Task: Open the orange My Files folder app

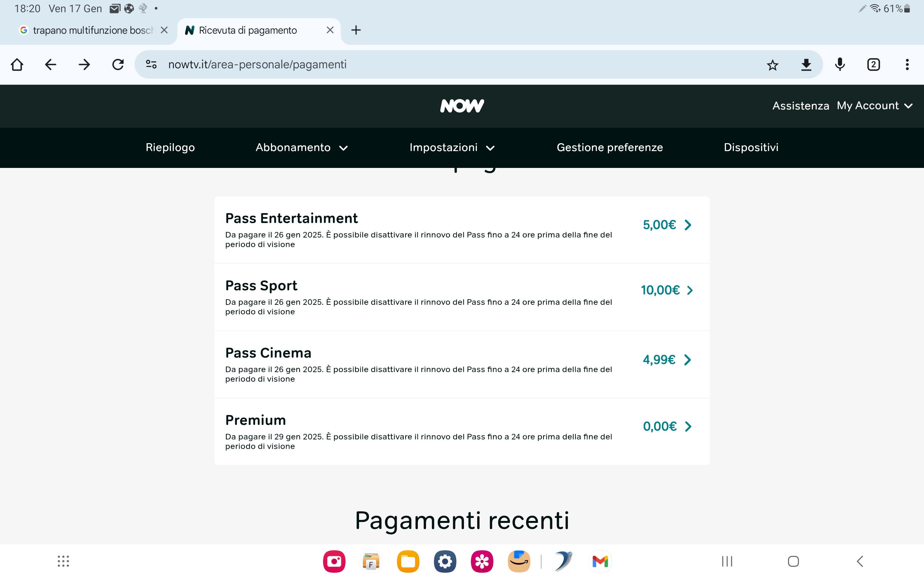Action: pyautogui.click(x=408, y=561)
